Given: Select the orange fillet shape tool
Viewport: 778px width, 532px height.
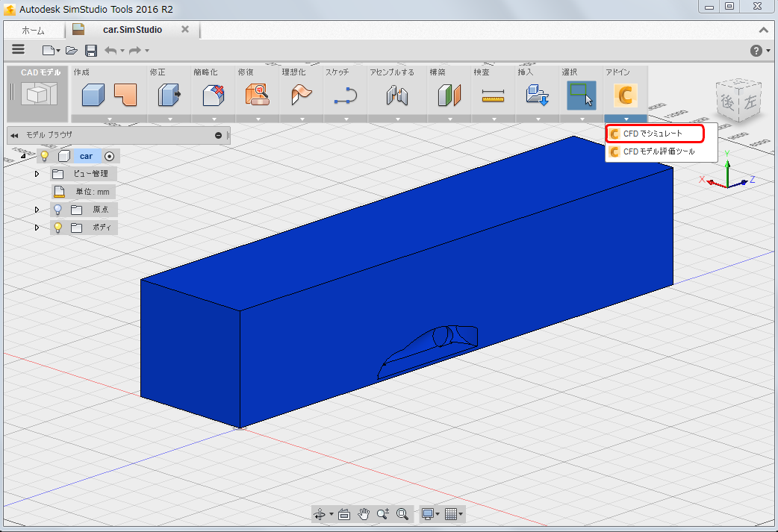Looking at the screenshot, I should [x=125, y=94].
